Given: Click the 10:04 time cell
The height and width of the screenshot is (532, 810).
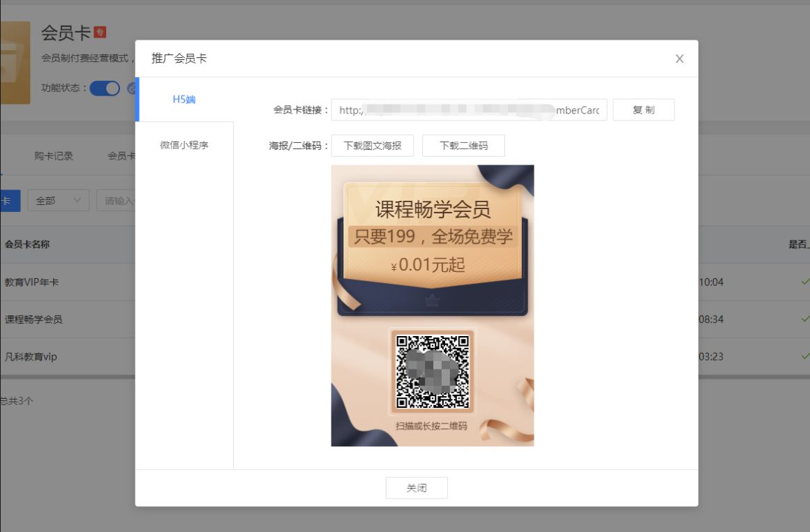Looking at the screenshot, I should pyautogui.click(x=711, y=282).
